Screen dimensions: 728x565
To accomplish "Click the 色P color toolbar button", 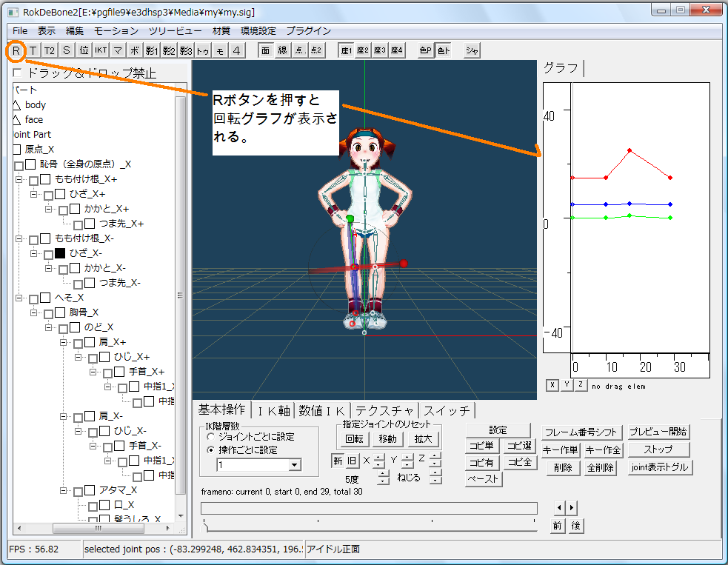I will click(425, 50).
